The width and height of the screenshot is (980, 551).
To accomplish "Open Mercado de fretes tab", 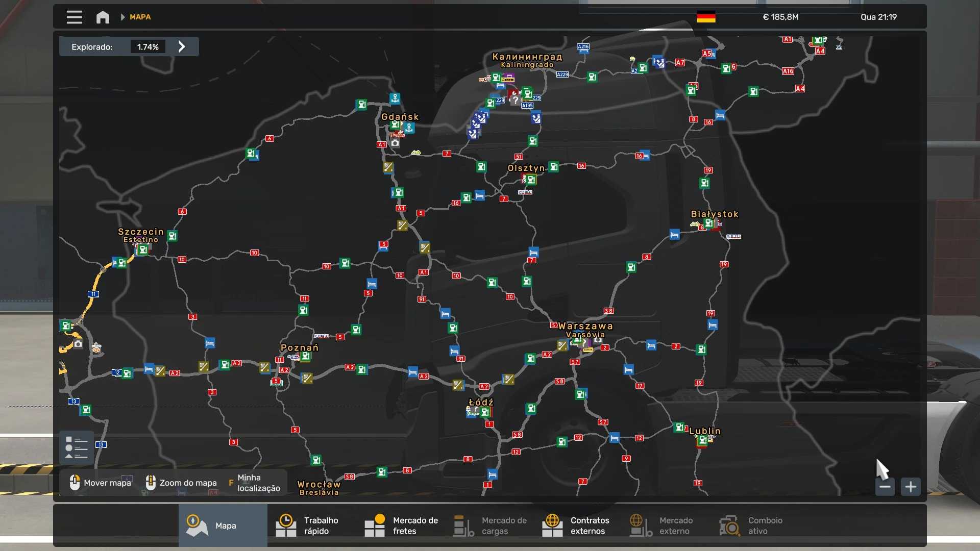I will [x=402, y=525].
